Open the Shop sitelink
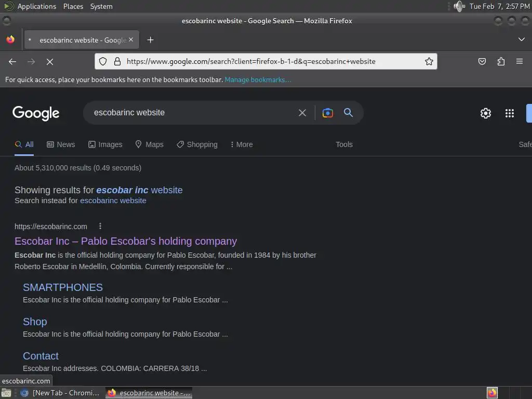 (x=35, y=322)
